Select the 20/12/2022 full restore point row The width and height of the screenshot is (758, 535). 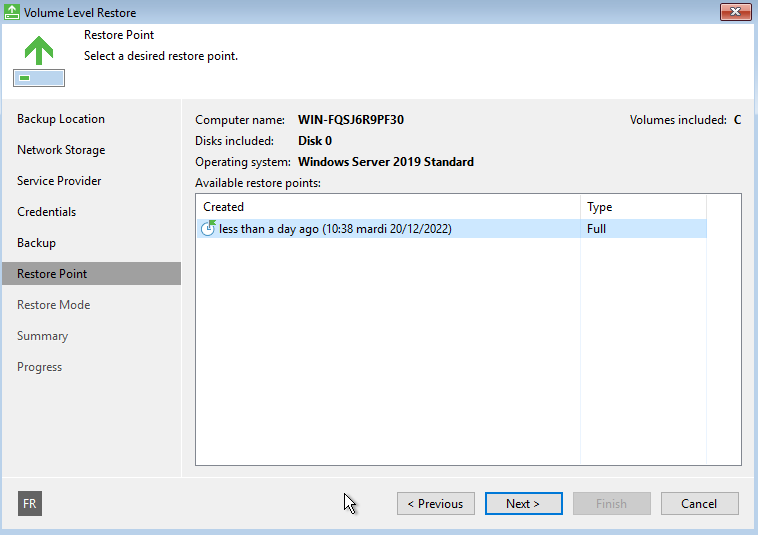point(452,229)
